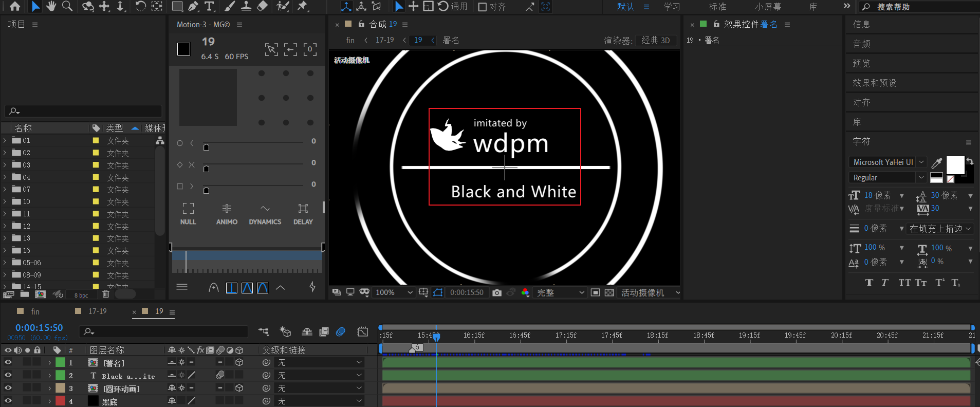Select the Hand tool
The width and height of the screenshot is (980, 407).
tap(51, 6)
